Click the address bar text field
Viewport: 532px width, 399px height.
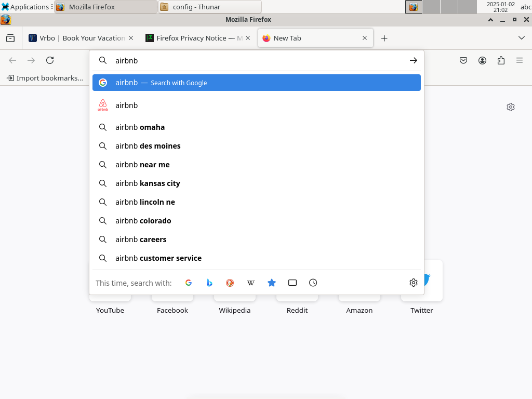[258, 60]
